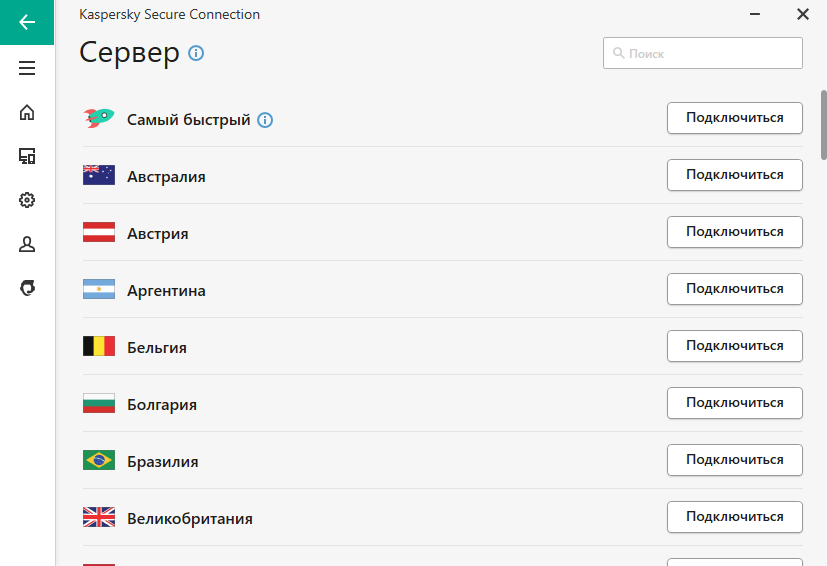
Task: Connect to the Великобритания server
Action: pos(735,516)
